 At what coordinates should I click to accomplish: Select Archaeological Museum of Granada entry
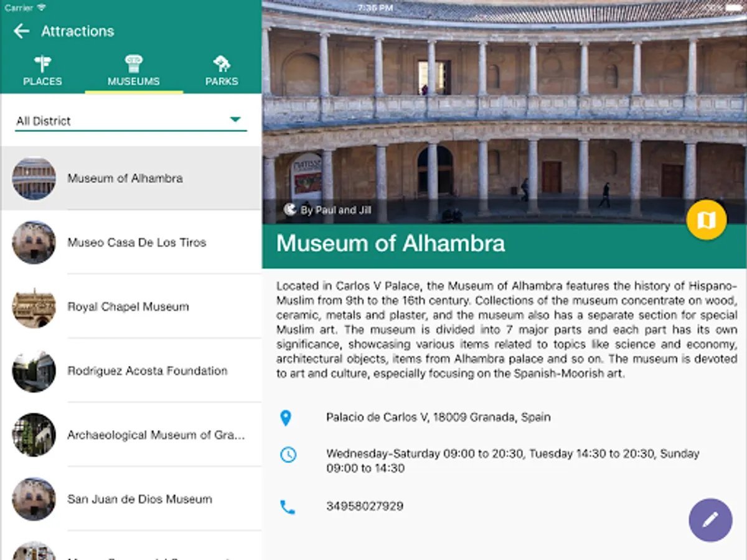(x=131, y=434)
